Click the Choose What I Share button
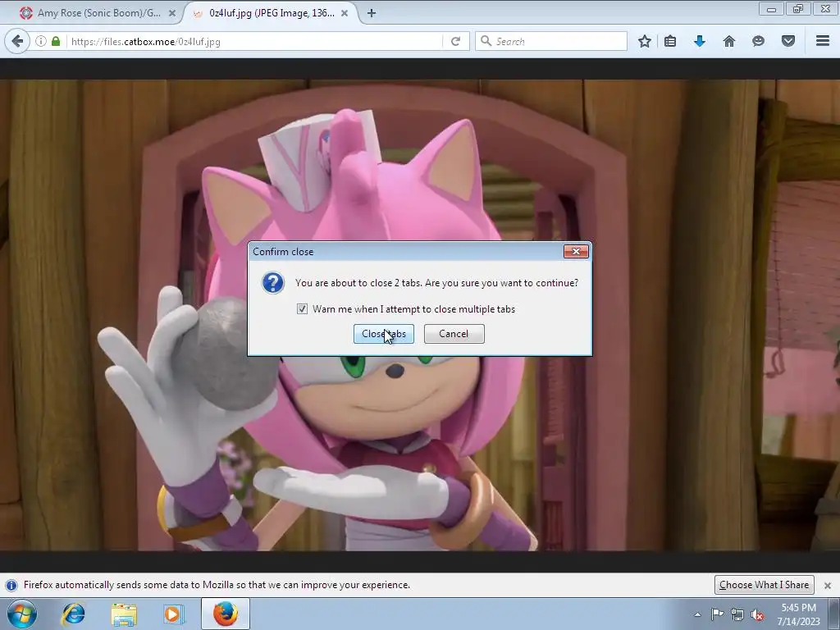The image size is (840, 630). [x=764, y=585]
